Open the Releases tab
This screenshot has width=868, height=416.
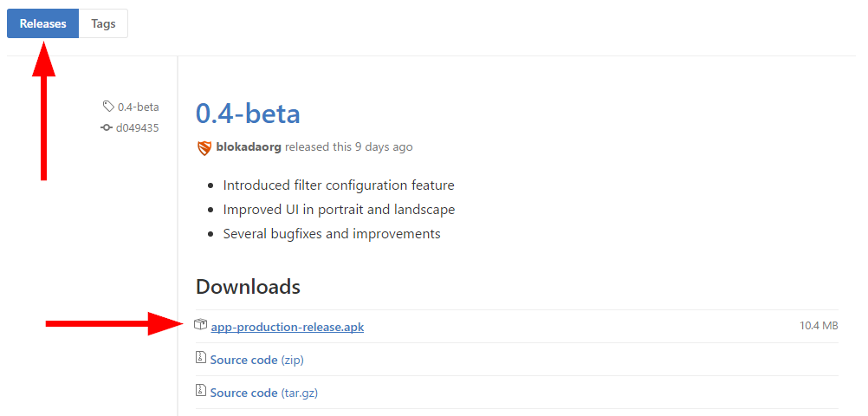pyautogui.click(x=43, y=23)
